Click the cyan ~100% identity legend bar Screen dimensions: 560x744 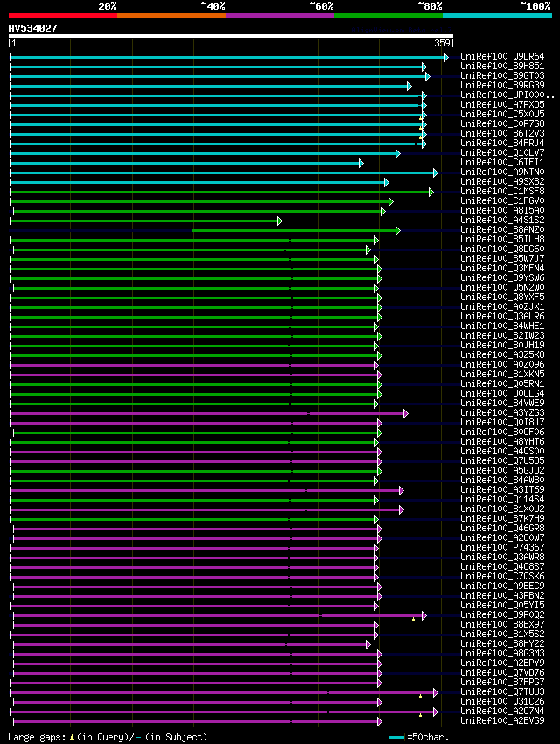tap(497, 16)
